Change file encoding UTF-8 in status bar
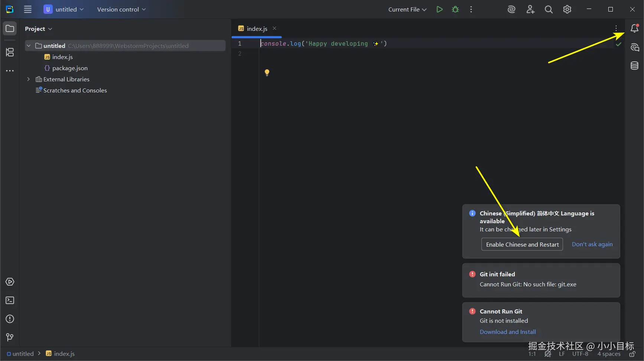 point(580,354)
